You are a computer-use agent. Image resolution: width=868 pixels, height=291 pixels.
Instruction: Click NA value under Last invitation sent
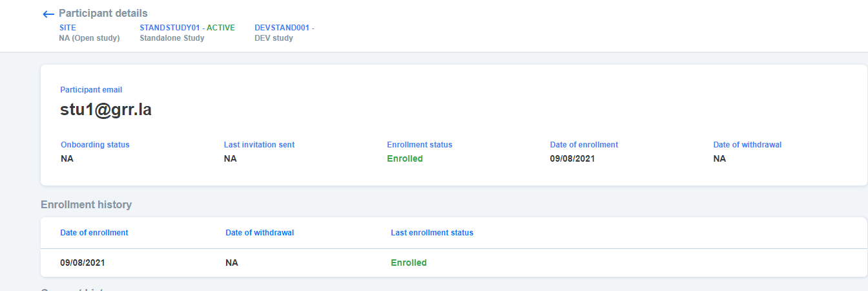[x=231, y=158]
